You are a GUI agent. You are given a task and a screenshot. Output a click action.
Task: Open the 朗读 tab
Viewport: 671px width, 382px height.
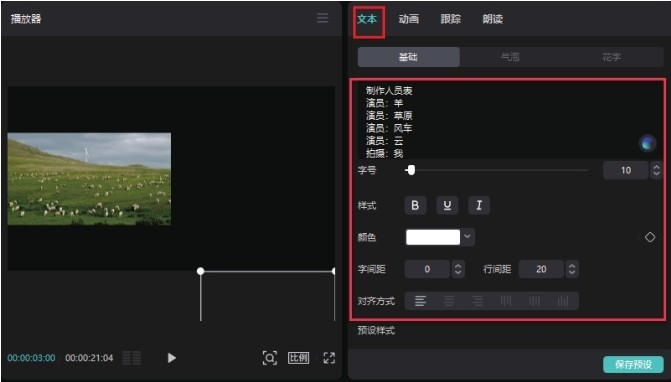pos(493,19)
